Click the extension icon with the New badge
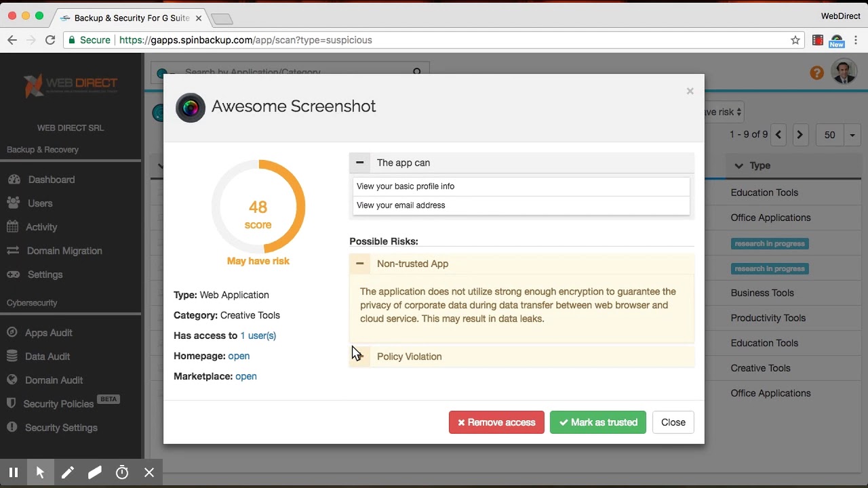The height and width of the screenshot is (488, 868). coord(837,41)
